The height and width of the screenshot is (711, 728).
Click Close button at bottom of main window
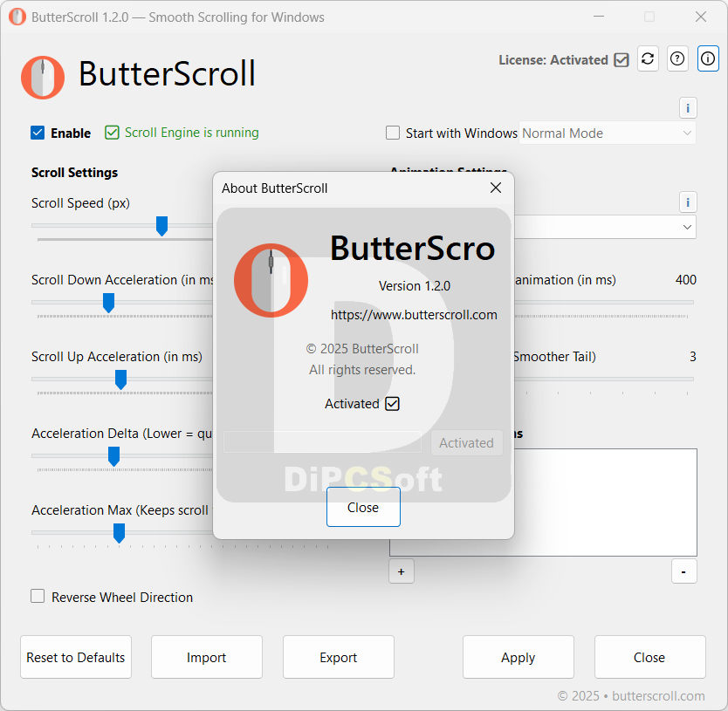[650, 657]
